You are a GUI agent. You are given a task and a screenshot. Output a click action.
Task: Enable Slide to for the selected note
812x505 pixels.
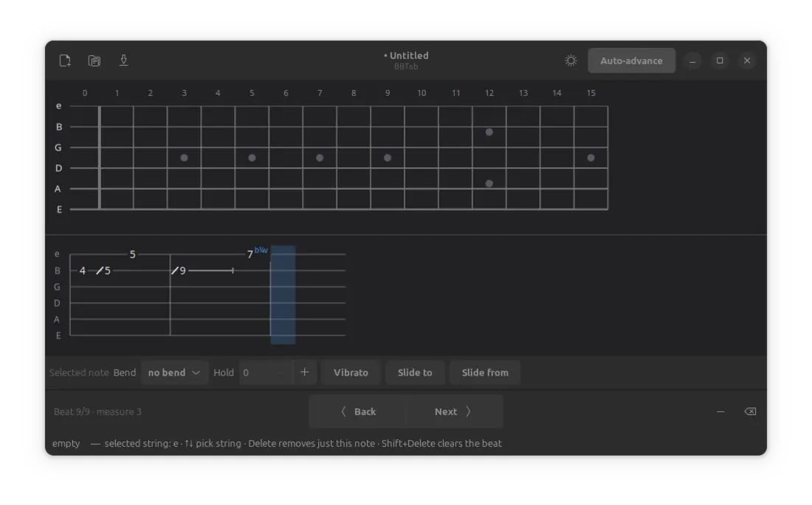pos(415,372)
